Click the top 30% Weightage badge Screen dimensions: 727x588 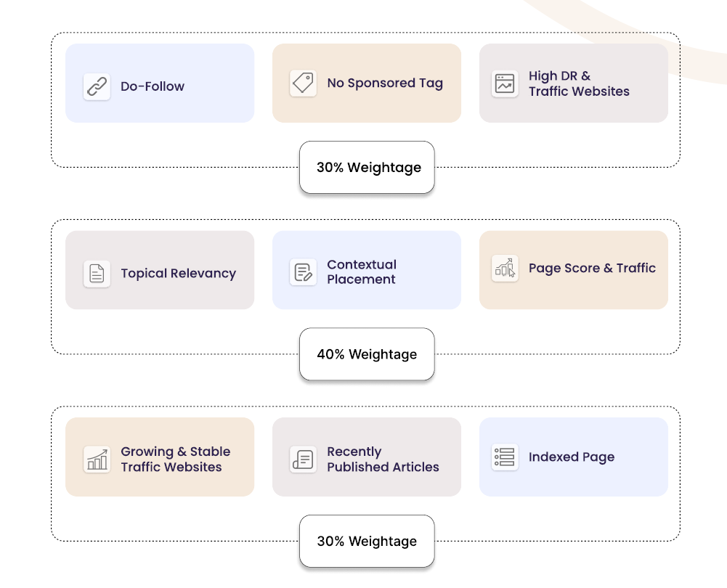point(367,168)
